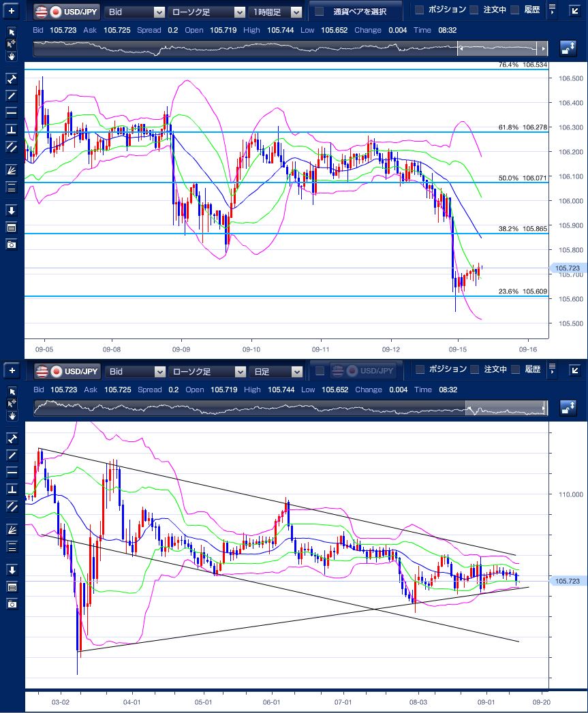The width and height of the screenshot is (588, 713).
Task: Activate the hand pan tool in upper chart
Action: [x=12, y=56]
